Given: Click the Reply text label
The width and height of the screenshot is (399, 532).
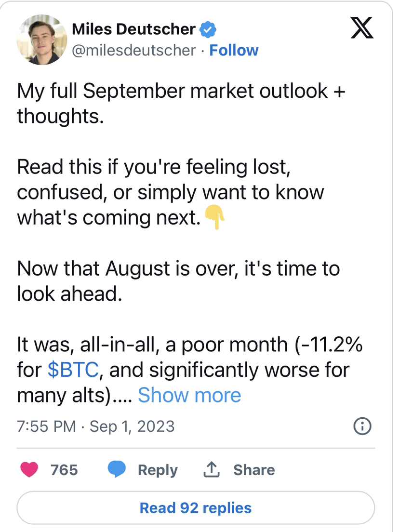Looking at the screenshot, I should pyautogui.click(x=158, y=470).
